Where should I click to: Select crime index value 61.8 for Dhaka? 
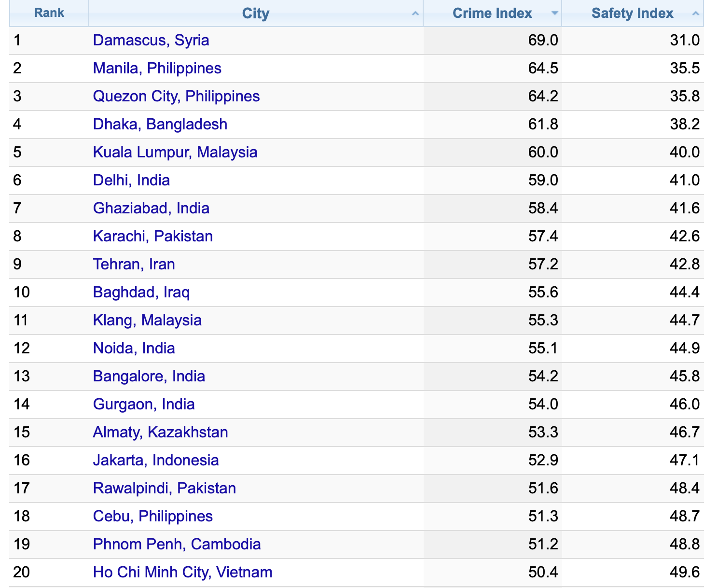click(543, 124)
